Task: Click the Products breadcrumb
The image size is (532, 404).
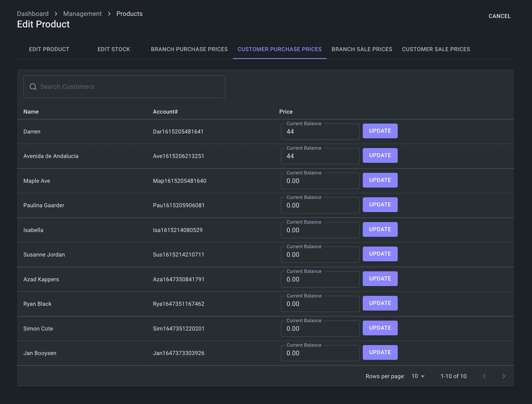Action: (129, 14)
